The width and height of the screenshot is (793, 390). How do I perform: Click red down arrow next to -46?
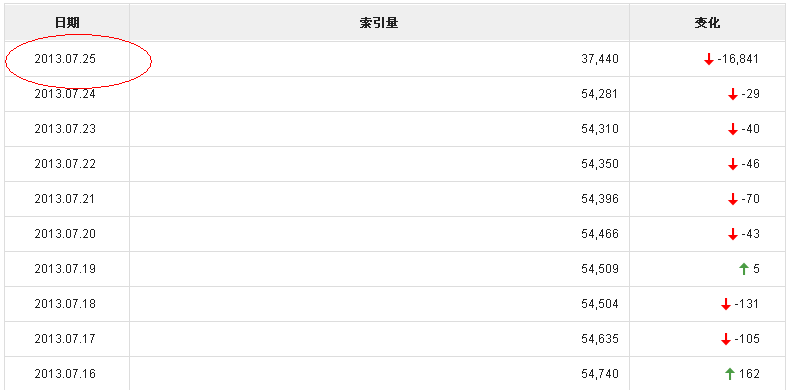pyautogui.click(x=732, y=164)
